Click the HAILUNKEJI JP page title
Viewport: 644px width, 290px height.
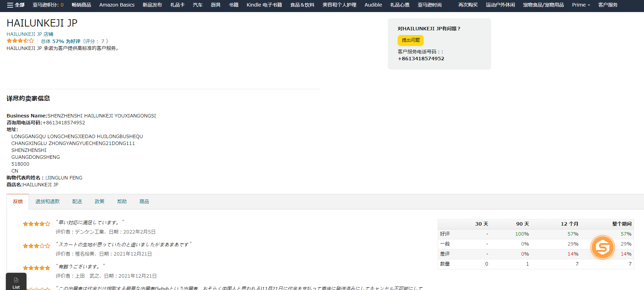42,23
